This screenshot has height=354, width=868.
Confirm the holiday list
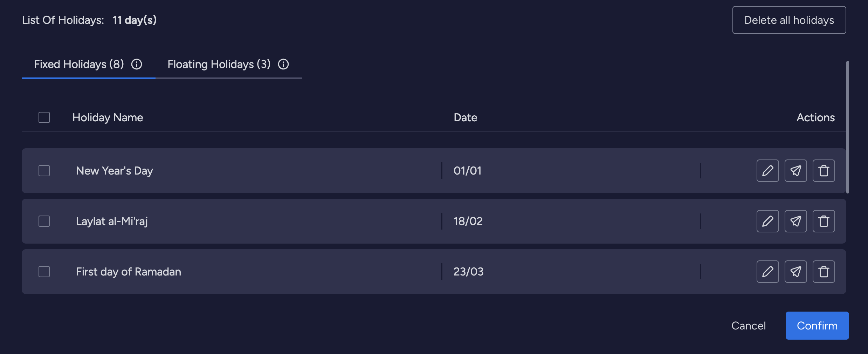(x=817, y=326)
